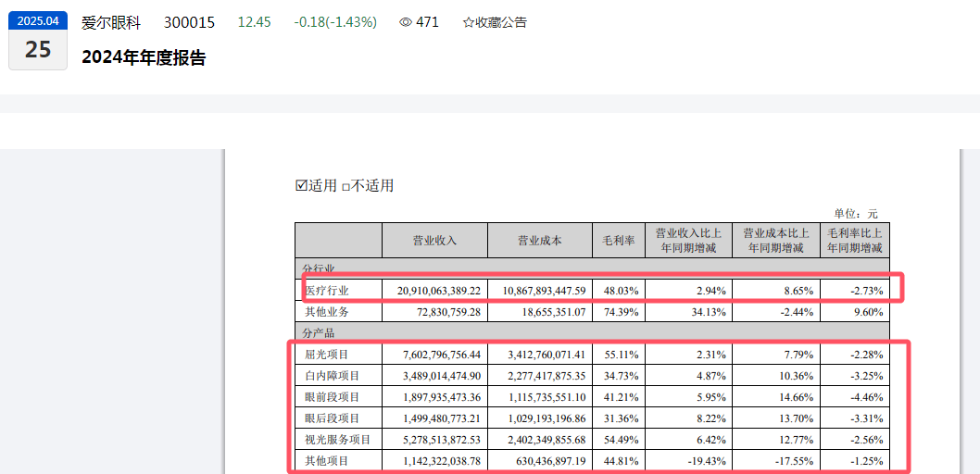Image resolution: width=980 pixels, height=474 pixels.
Task: Click the 48.03% gross margin cell
Action: pos(621,291)
